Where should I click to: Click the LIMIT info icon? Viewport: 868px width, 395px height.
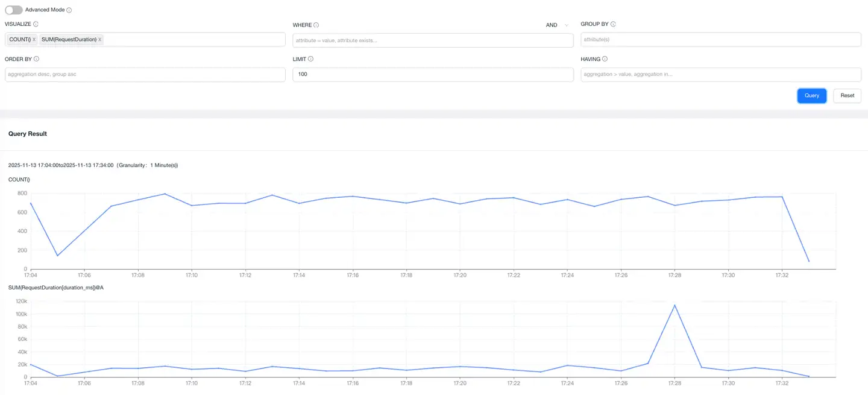(x=310, y=59)
